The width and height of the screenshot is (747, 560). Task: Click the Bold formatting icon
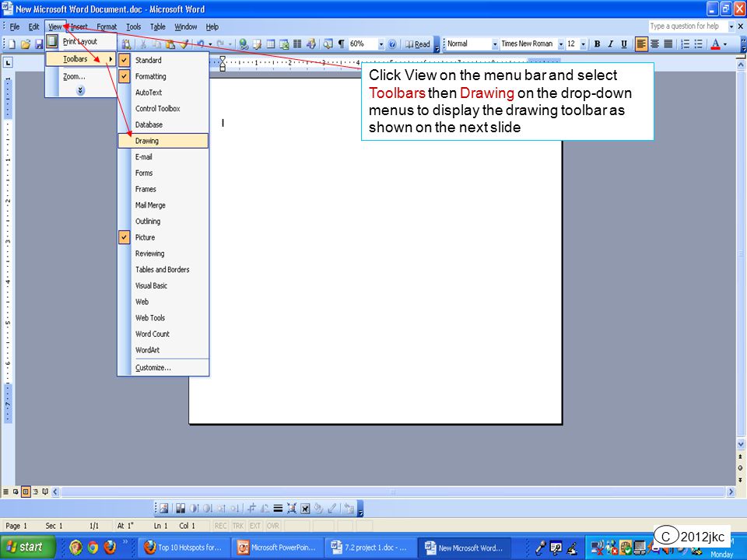[x=597, y=44]
